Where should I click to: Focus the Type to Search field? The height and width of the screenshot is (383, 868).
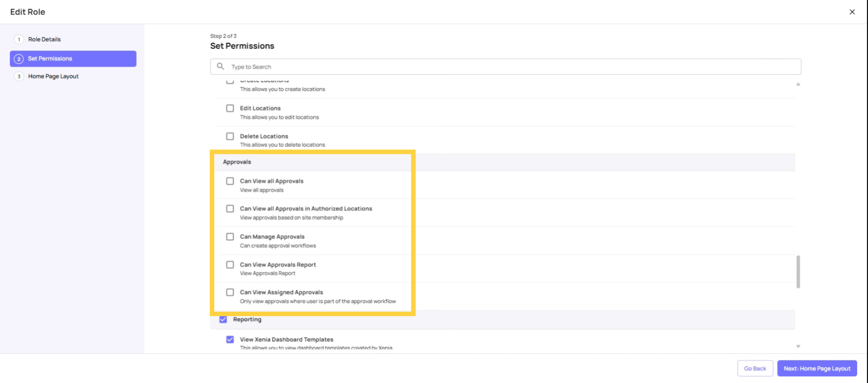tap(505, 66)
